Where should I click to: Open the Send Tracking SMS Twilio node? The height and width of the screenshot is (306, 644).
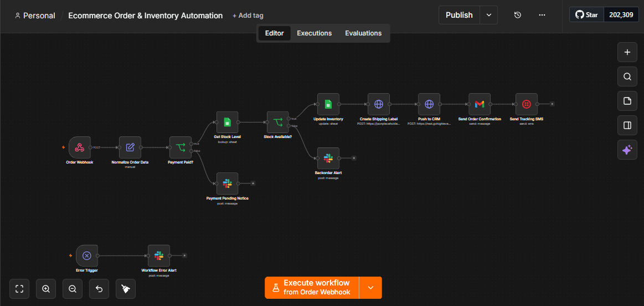click(527, 104)
